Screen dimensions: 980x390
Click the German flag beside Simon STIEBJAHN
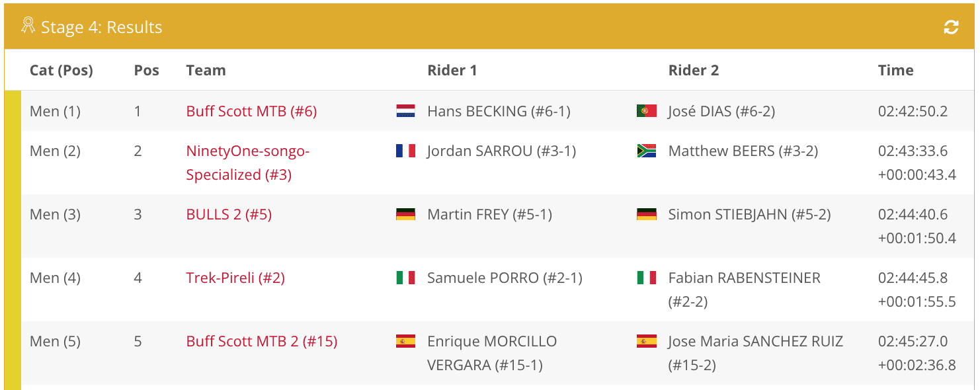[x=646, y=214]
